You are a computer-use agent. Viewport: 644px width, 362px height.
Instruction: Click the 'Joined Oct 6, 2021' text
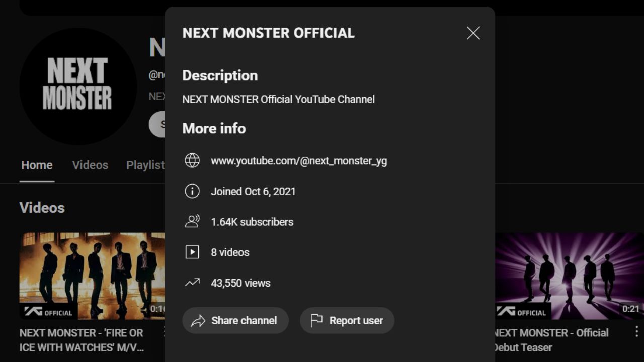253,191
